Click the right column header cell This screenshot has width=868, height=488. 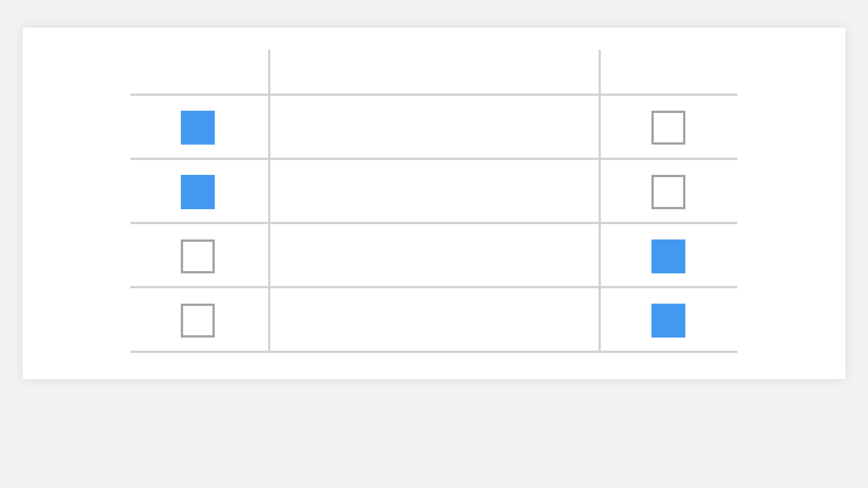point(668,72)
